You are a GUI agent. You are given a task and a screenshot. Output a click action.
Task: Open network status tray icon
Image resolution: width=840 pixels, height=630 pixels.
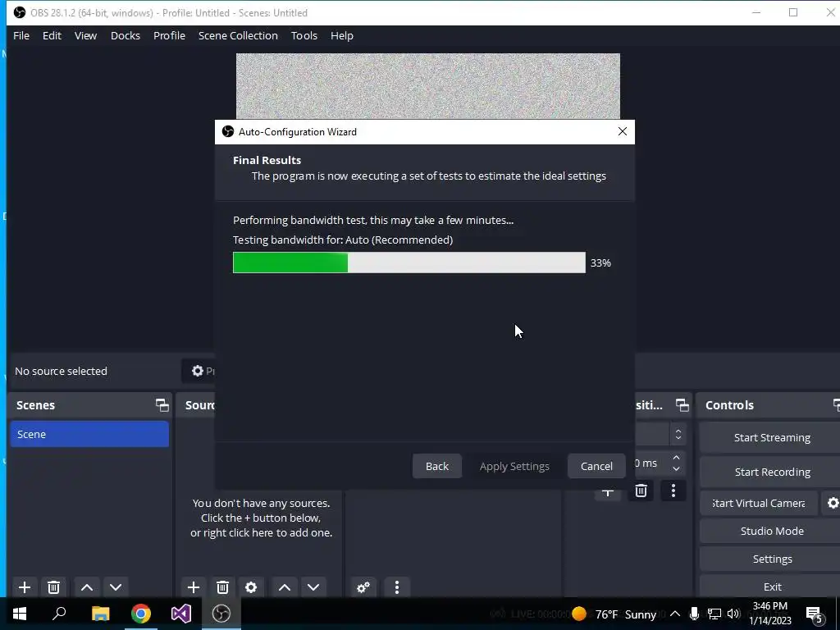[x=714, y=614]
